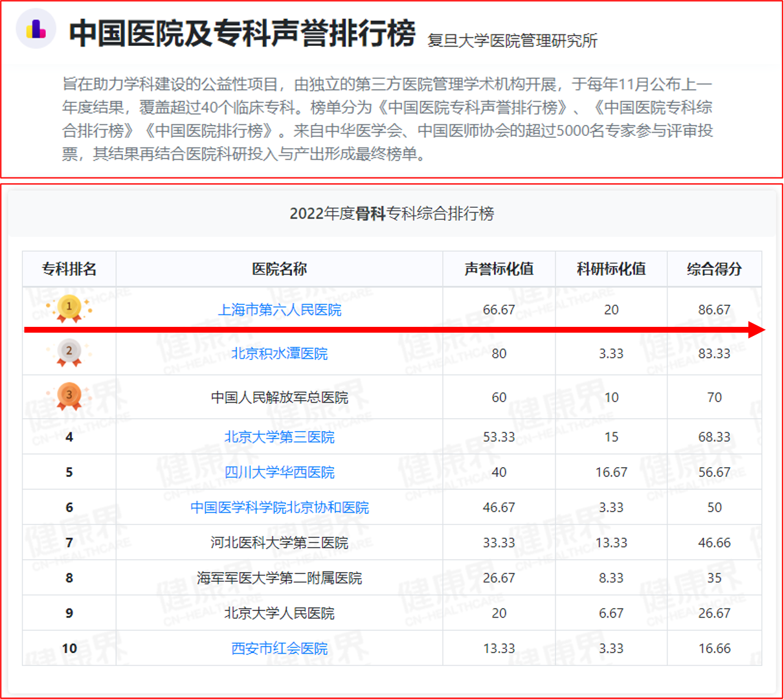
Task: Click rank number 5 cell
Action: (69, 472)
